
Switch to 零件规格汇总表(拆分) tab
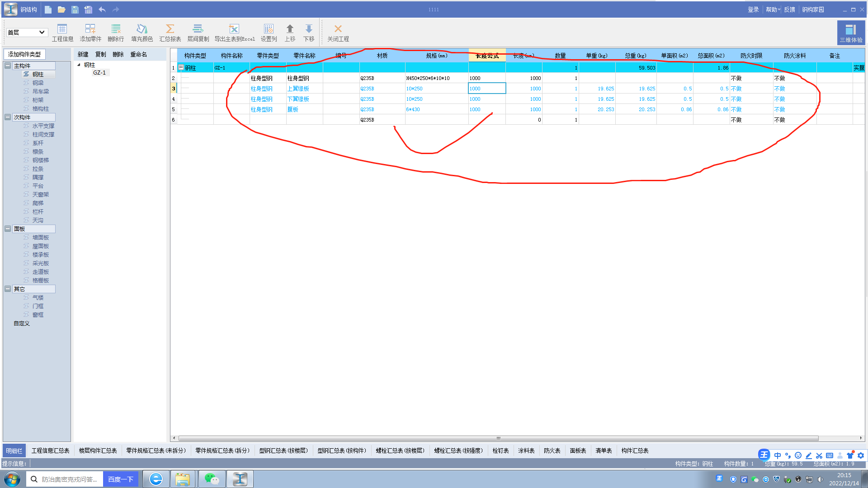[x=222, y=450]
